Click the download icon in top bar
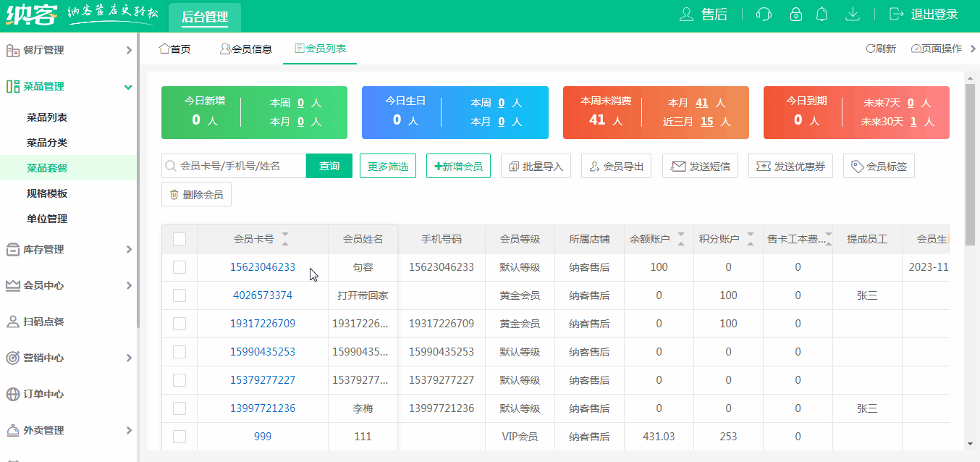980x462 pixels. 853,14
